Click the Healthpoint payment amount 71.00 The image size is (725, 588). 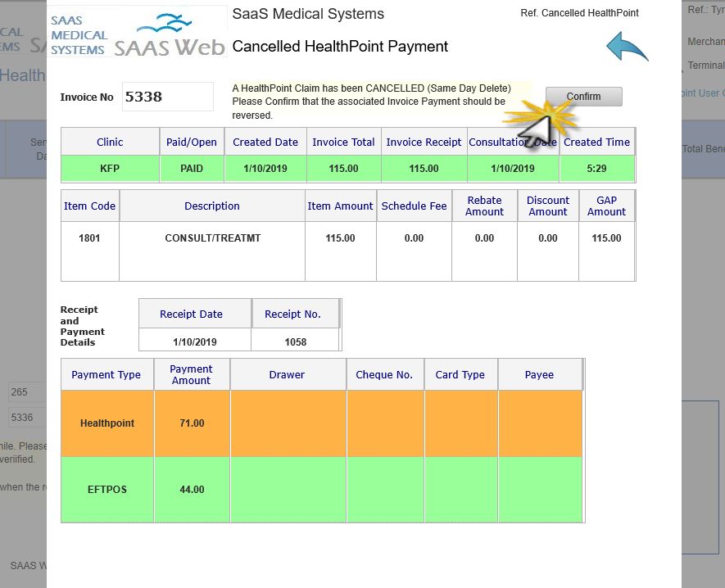coord(192,423)
